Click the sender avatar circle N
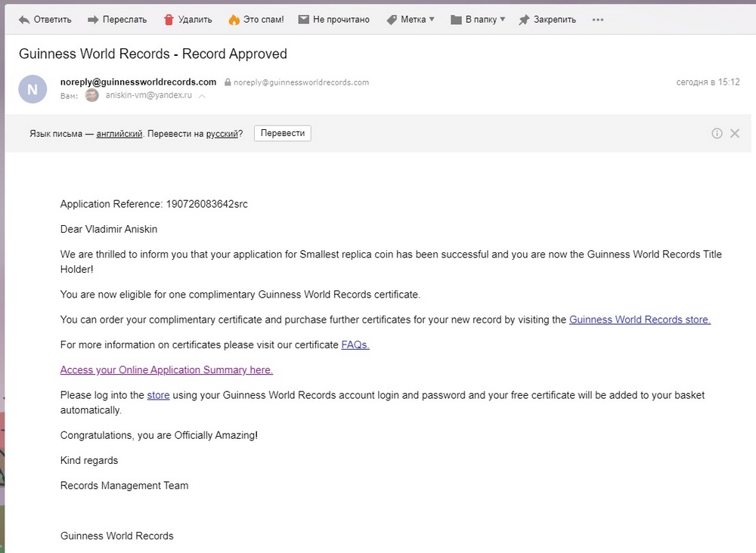The image size is (756, 553). (x=33, y=89)
